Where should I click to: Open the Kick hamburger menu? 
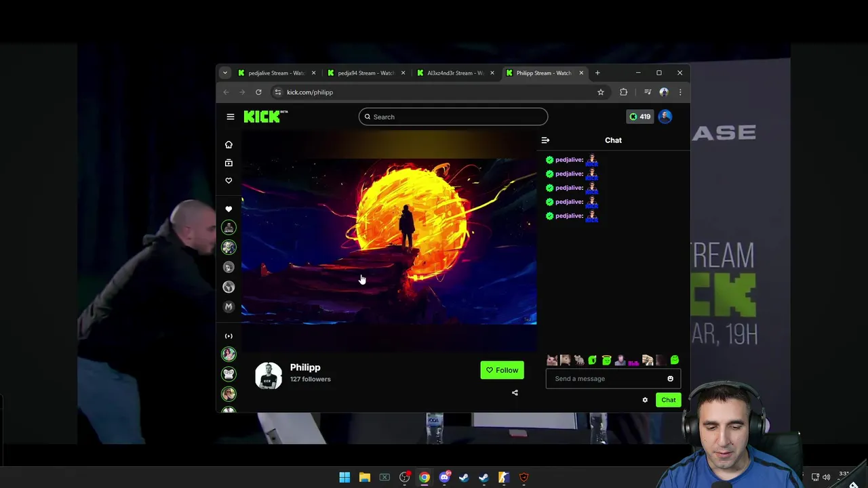tap(231, 117)
